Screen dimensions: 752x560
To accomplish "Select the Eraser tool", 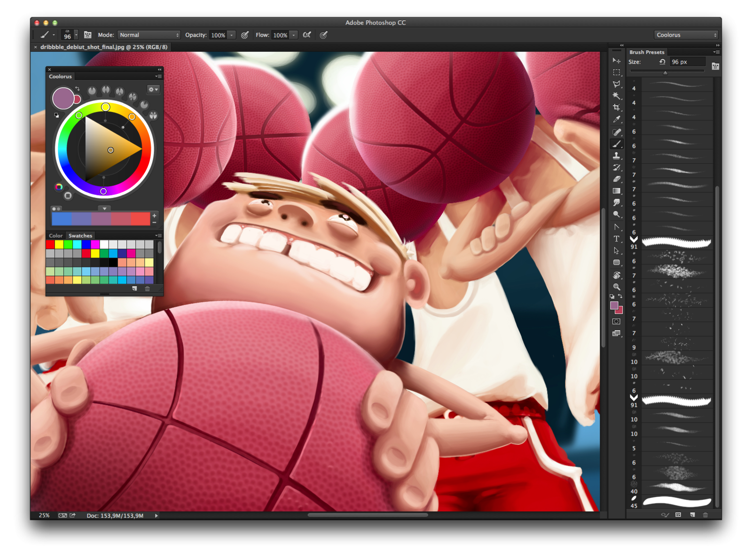I will (616, 179).
